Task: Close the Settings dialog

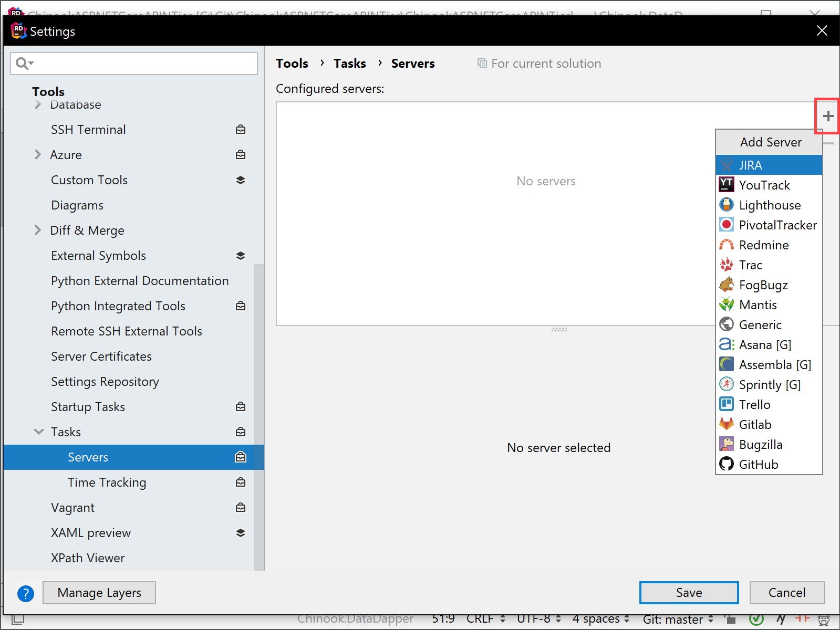Action: coord(822,31)
